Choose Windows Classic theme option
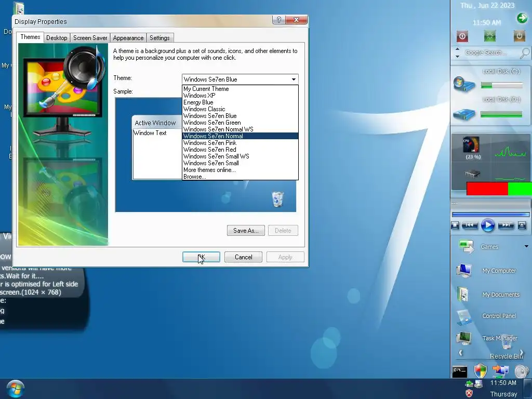 point(240,109)
